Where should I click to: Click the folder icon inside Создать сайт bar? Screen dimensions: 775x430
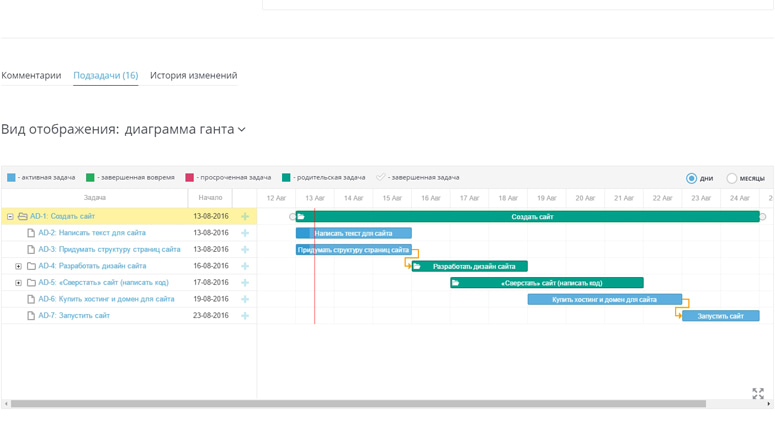(x=301, y=216)
